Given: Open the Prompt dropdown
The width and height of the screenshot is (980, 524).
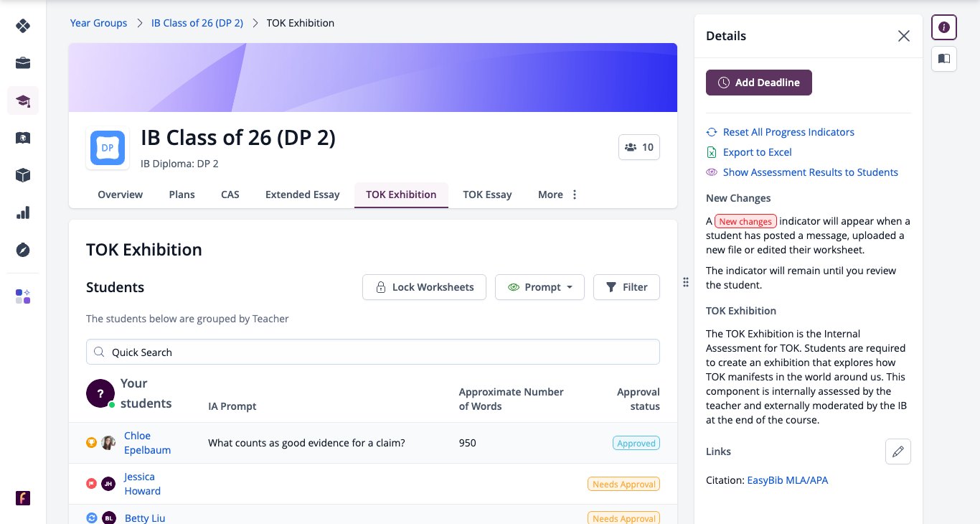Looking at the screenshot, I should (540, 287).
